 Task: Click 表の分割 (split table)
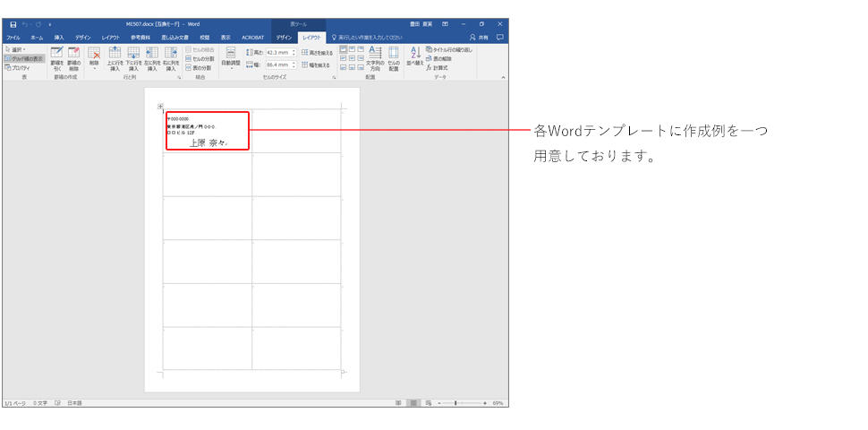tap(198, 67)
